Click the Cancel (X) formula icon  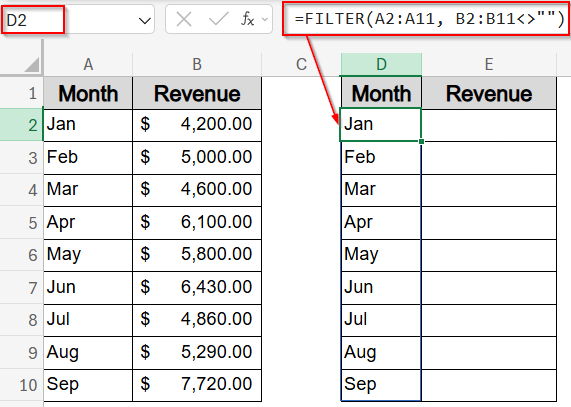click(x=184, y=19)
